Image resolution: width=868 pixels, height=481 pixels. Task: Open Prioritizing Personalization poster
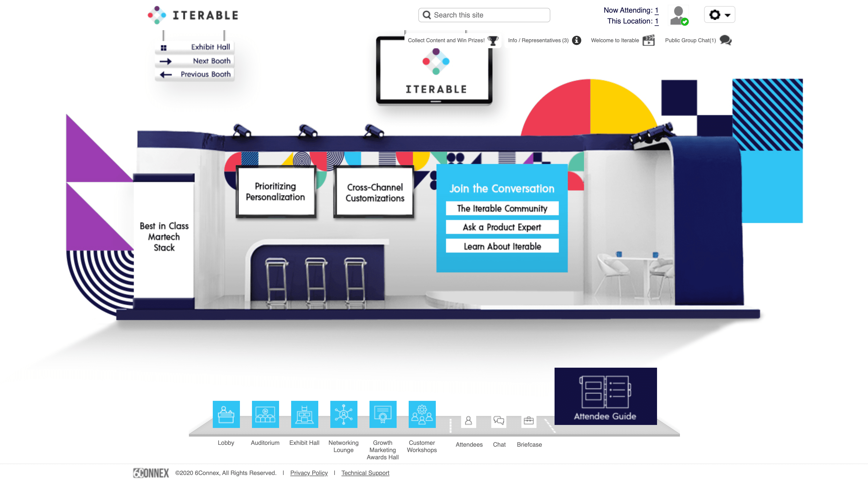pos(276,191)
